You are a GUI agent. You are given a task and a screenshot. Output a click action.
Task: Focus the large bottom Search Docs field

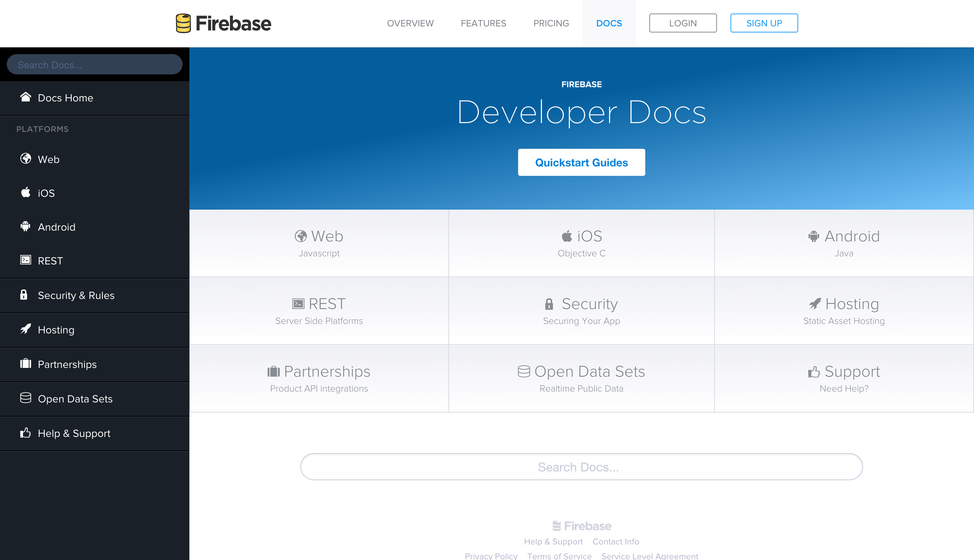[581, 467]
